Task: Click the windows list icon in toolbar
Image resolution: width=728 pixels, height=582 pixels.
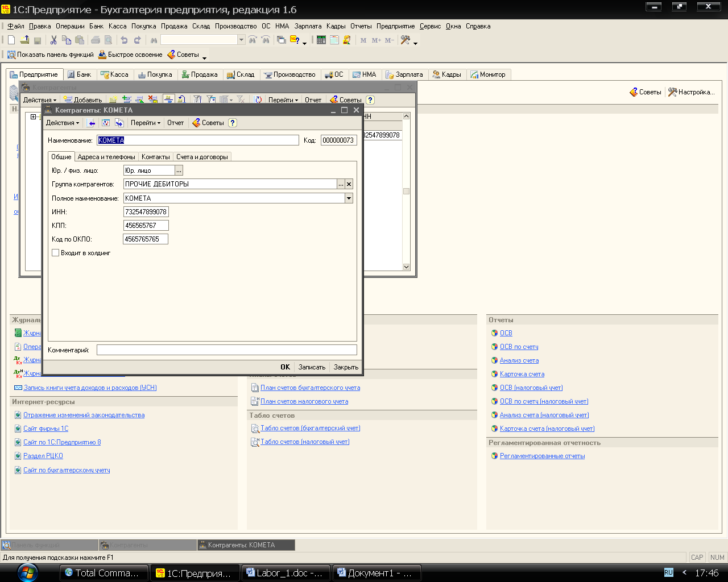Action: click(281, 40)
